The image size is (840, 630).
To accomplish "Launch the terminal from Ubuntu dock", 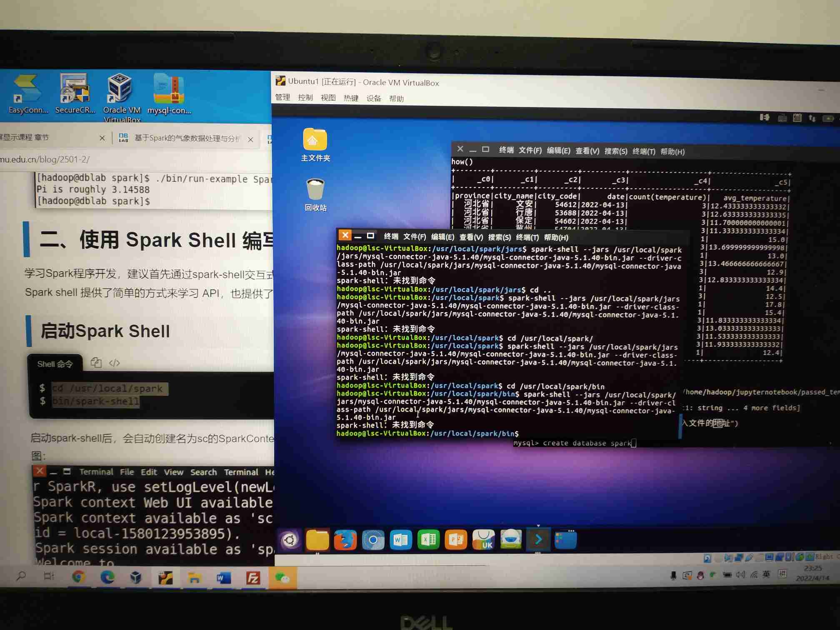I will 538,540.
